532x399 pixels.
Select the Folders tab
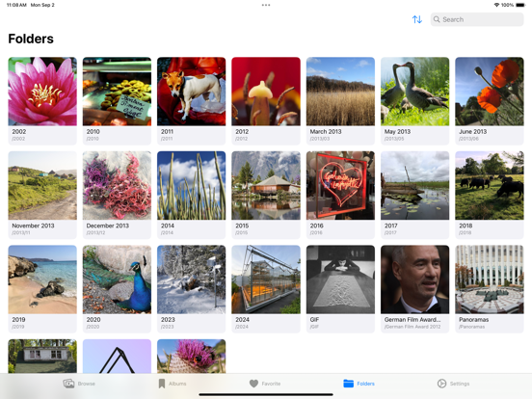click(x=359, y=384)
